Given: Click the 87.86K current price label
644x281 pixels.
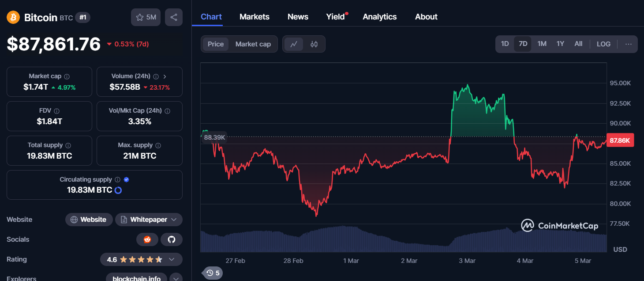Looking at the screenshot, I should (620, 140).
